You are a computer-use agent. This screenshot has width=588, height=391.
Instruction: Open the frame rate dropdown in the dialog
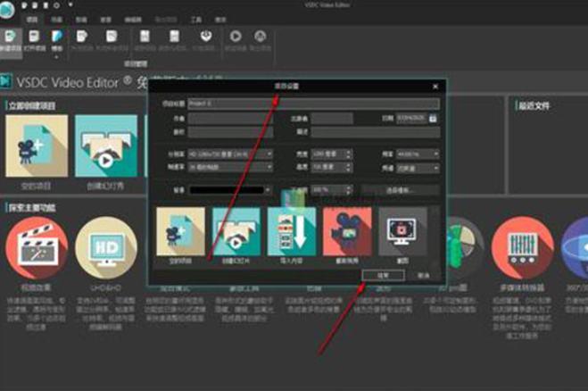pyautogui.click(x=230, y=167)
